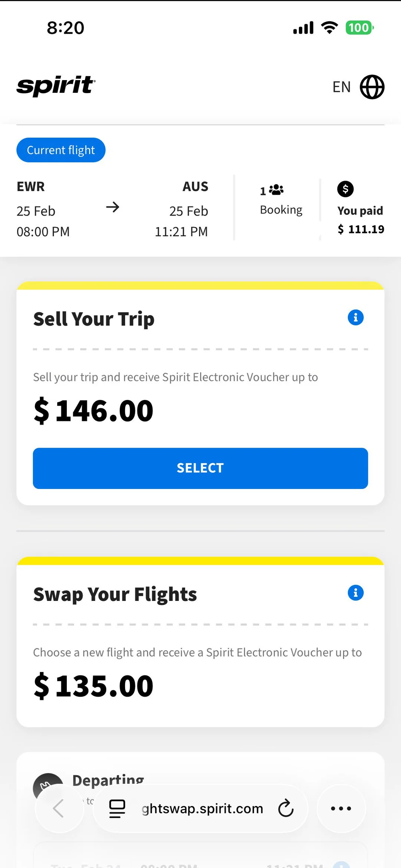Go back with browser back arrow
Image resolution: width=401 pixels, height=868 pixels.
tap(59, 808)
